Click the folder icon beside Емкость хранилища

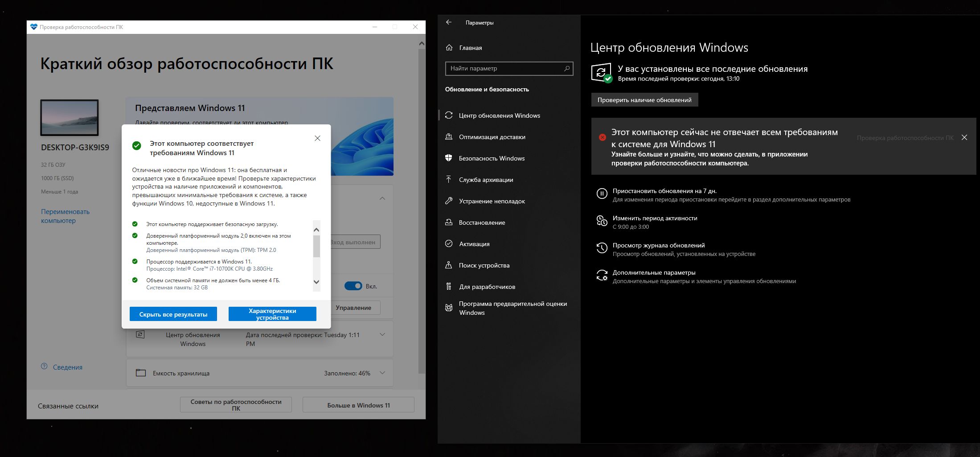click(x=141, y=373)
